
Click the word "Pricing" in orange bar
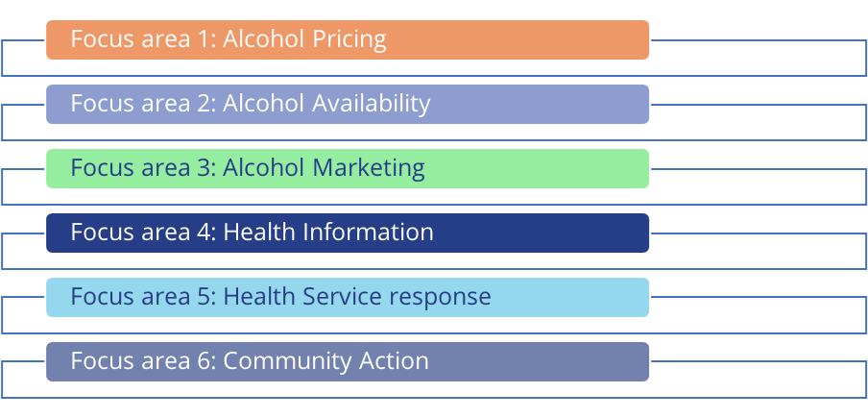[x=350, y=39]
